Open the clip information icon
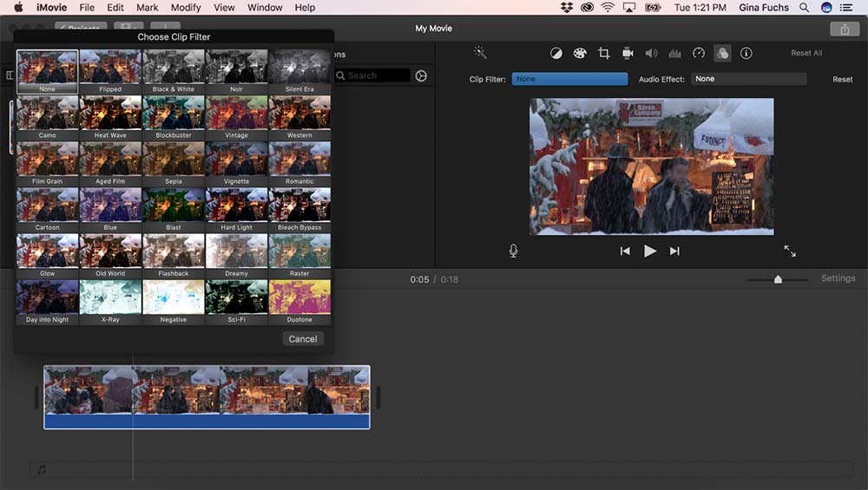 click(x=746, y=53)
